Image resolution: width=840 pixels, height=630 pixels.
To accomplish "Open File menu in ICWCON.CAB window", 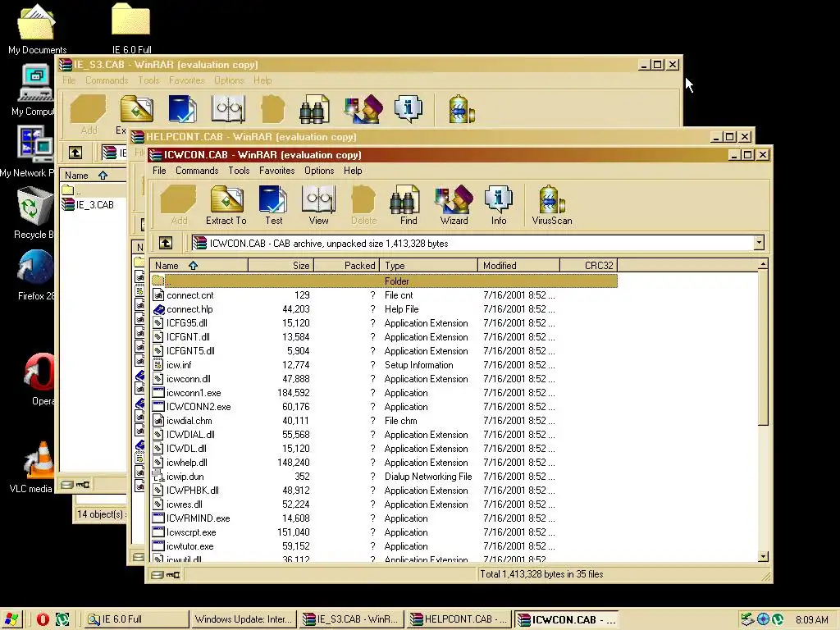I will [159, 171].
